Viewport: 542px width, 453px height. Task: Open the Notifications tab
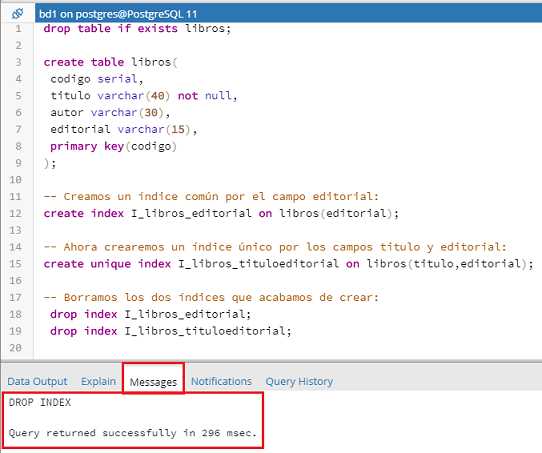tap(221, 381)
